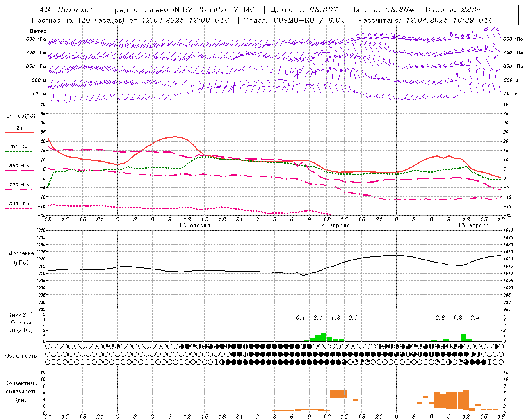This screenshot has height=420, width=525.
Task: Click the longitude value Долгота: 83.307
Action: pos(304,10)
